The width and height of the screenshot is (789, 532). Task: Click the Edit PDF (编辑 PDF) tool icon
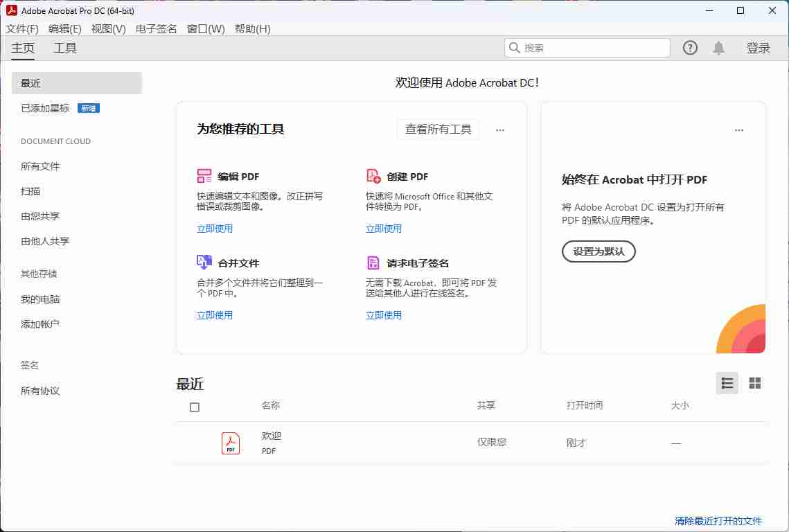coord(204,176)
